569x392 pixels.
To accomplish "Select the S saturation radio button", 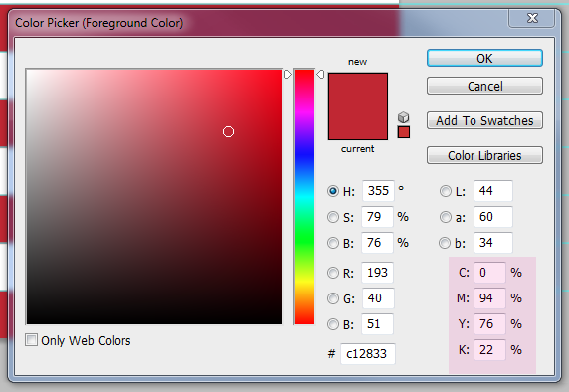I will (x=333, y=217).
